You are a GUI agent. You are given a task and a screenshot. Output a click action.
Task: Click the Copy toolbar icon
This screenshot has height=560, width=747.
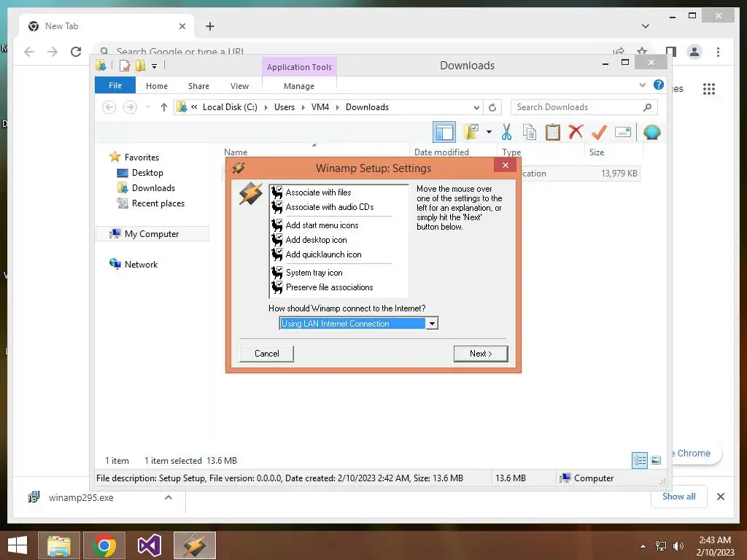530,132
